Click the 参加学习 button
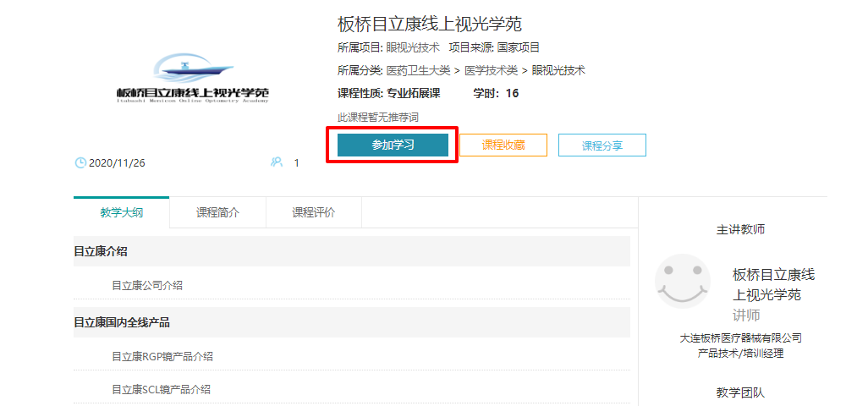This screenshot has width=868, height=406. [393, 145]
